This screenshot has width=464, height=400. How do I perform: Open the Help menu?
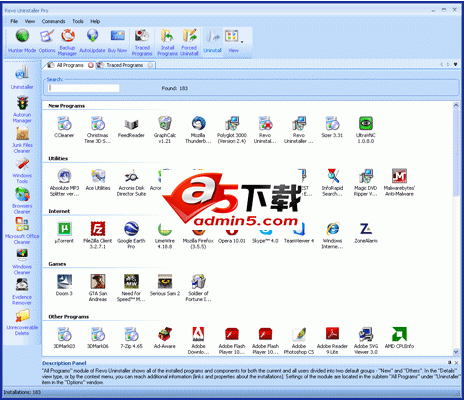click(x=95, y=21)
